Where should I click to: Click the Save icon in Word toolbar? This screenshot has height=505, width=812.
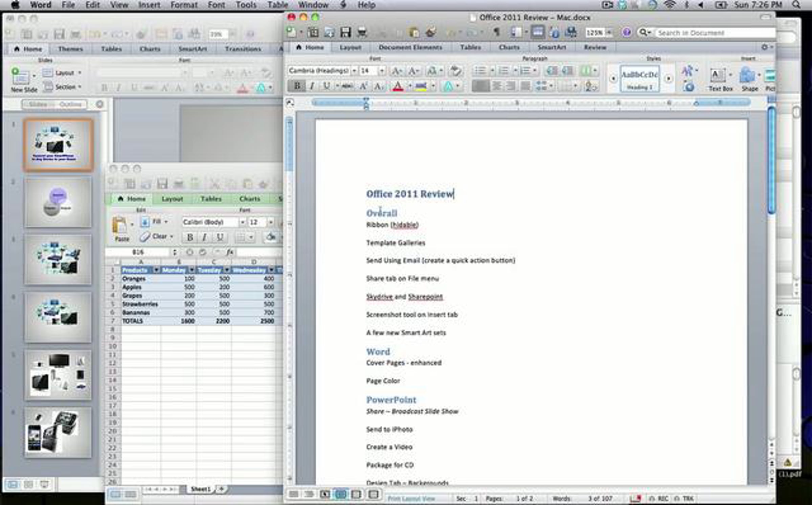(x=345, y=32)
